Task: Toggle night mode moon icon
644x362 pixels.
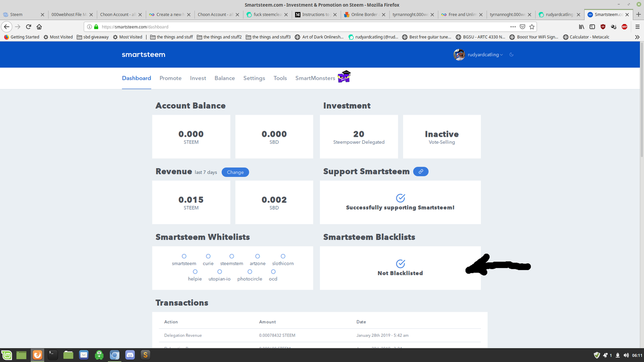Action: coord(512,55)
